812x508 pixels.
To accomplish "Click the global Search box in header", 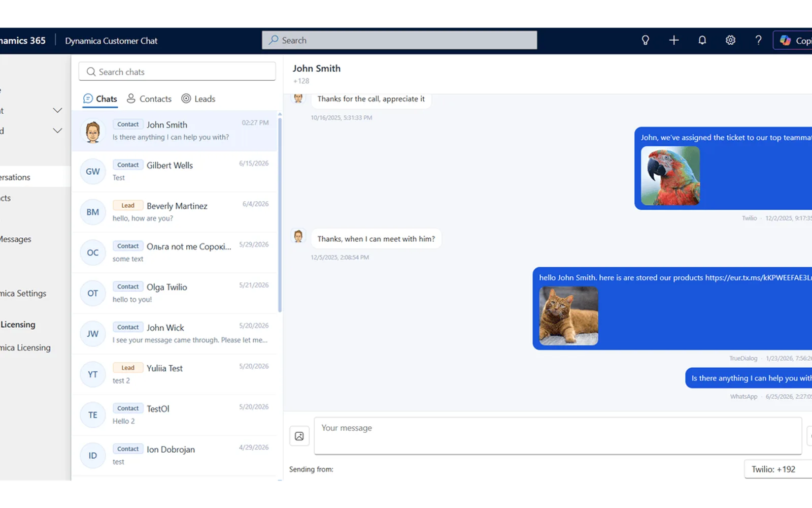I will [x=399, y=40].
